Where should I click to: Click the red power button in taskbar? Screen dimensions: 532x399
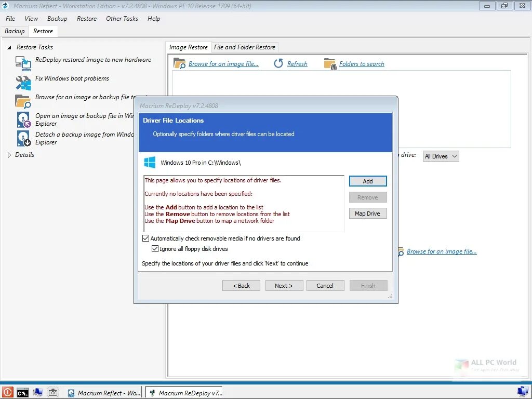click(7, 393)
